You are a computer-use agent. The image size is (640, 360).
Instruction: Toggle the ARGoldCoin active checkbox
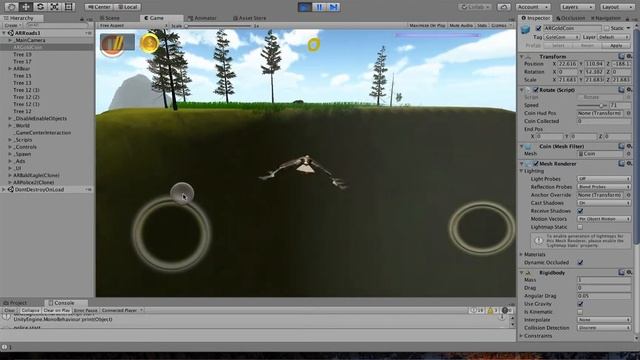(x=538, y=28)
